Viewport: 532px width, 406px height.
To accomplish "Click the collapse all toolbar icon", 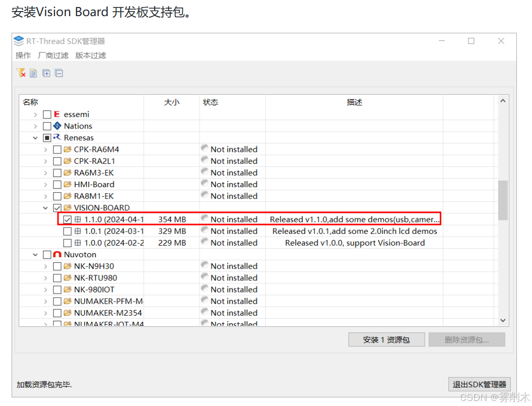I will 59,73.
